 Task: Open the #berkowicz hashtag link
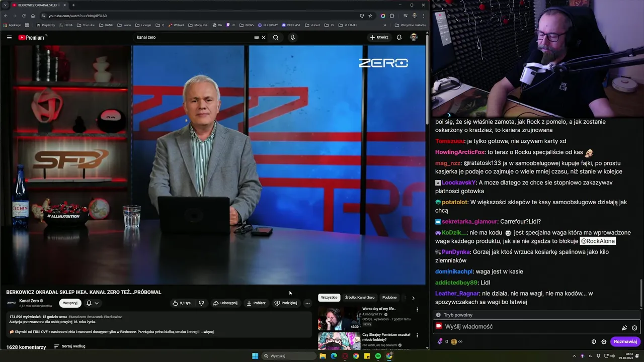coord(113,317)
